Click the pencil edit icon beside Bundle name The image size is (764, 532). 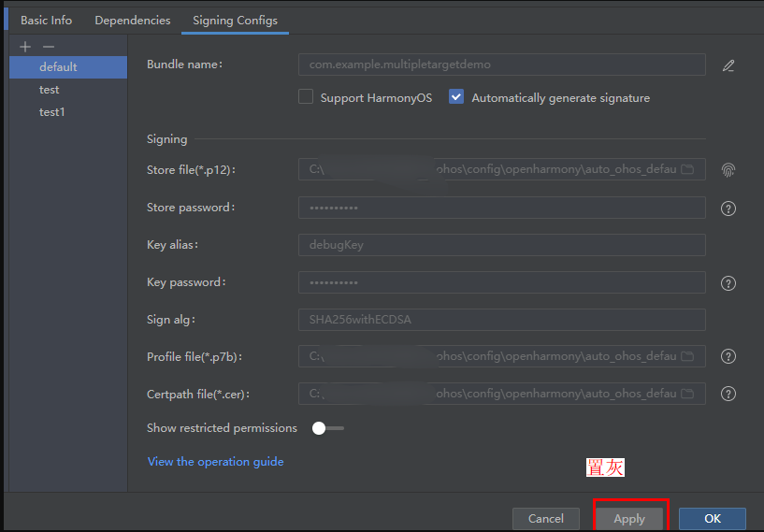[x=728, y=65]
